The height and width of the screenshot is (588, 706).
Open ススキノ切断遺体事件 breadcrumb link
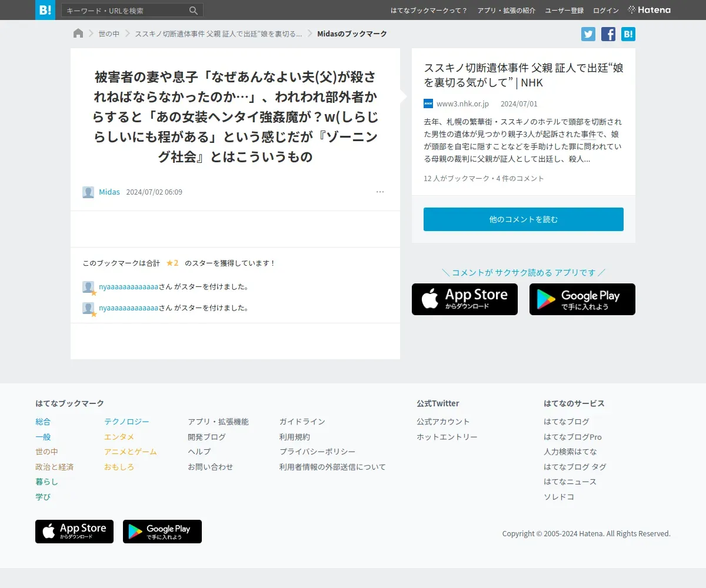(218, 34)
